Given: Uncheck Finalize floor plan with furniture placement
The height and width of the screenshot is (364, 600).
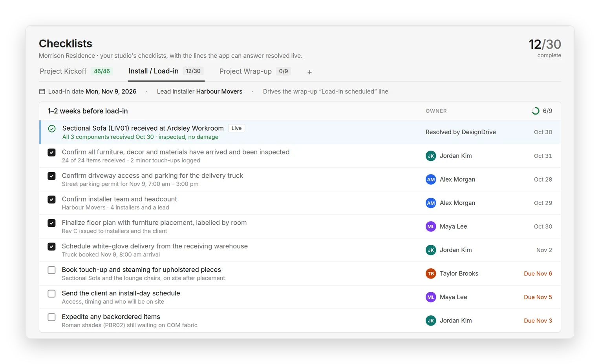Looking at the screenshot, I should [51, 223].
